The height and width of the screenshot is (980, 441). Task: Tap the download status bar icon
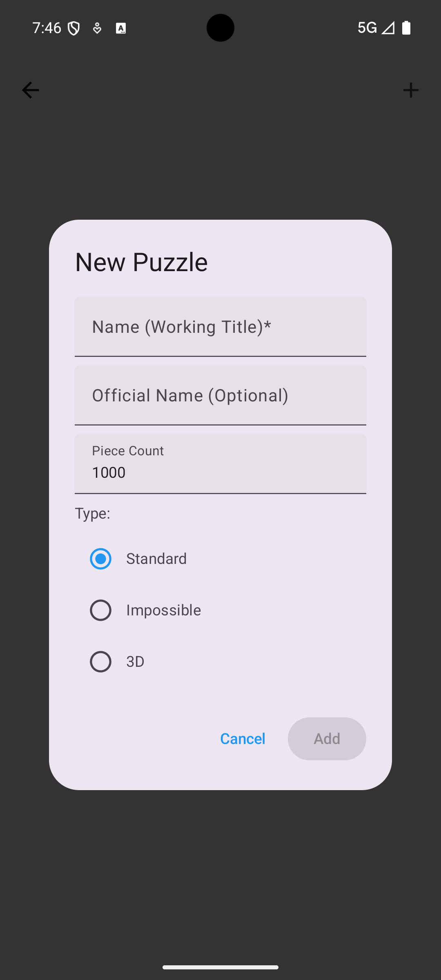[x=97, y=28]
